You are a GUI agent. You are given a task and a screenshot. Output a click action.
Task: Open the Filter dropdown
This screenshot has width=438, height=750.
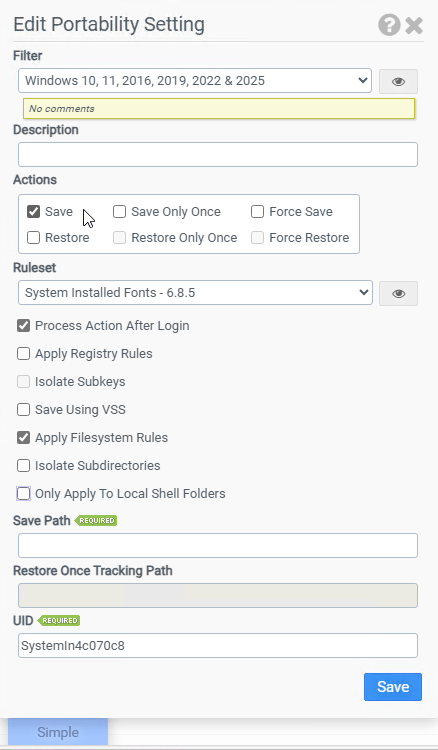(x=195, y=80)
